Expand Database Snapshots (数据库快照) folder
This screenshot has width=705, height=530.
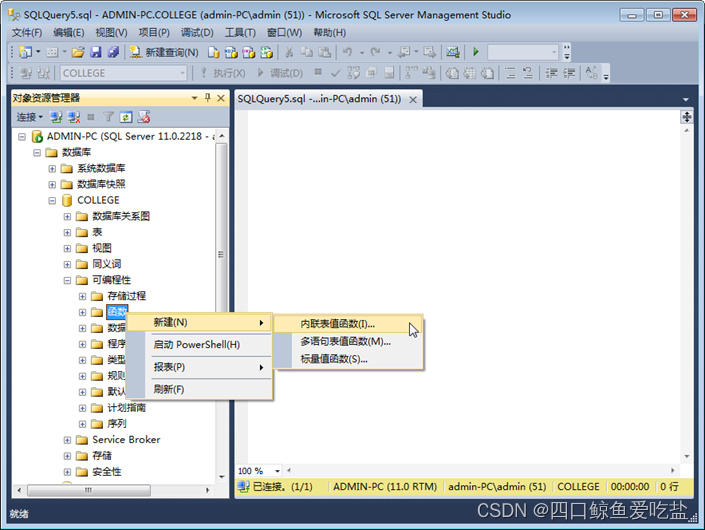(x=52, y=185)
